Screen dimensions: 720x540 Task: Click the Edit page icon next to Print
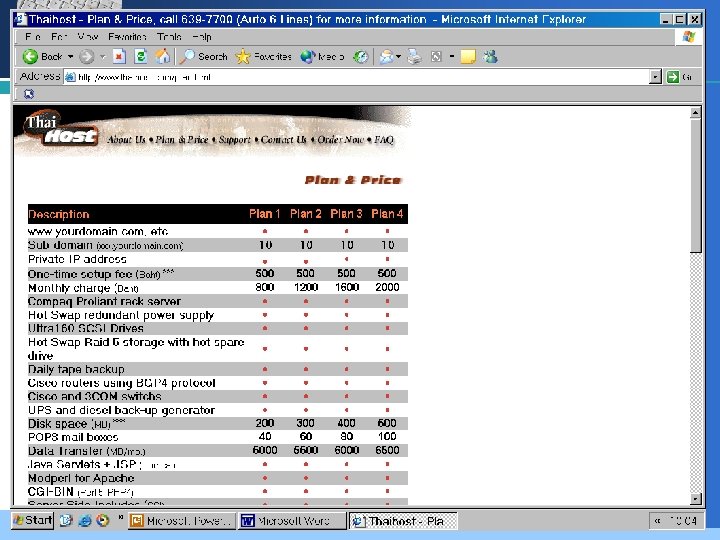[436, 56]
